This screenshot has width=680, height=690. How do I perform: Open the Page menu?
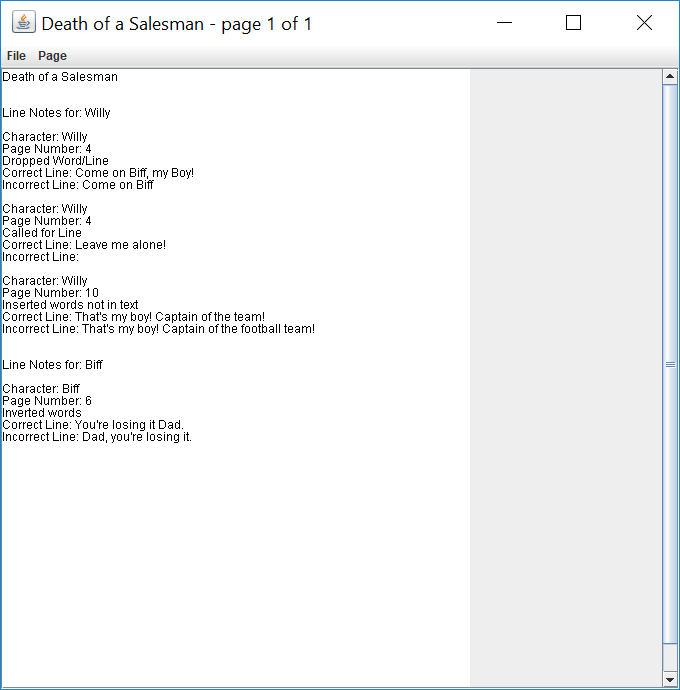click(x=52, y=56)
